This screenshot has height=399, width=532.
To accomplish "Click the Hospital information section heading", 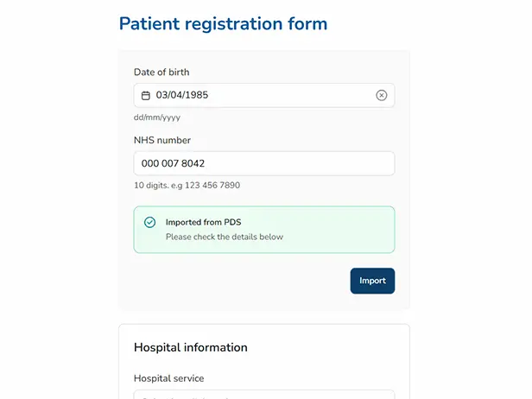I will (191, 347).
